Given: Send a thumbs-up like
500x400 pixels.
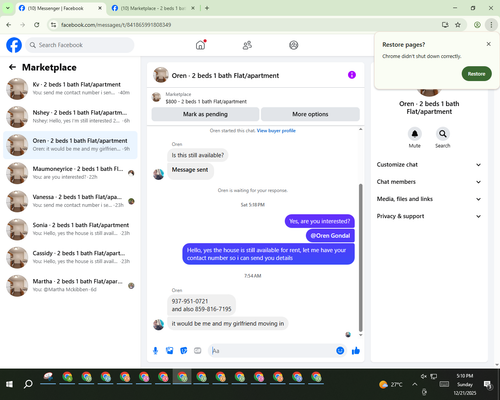Looking at the screenshot, I should coord(356,350).
